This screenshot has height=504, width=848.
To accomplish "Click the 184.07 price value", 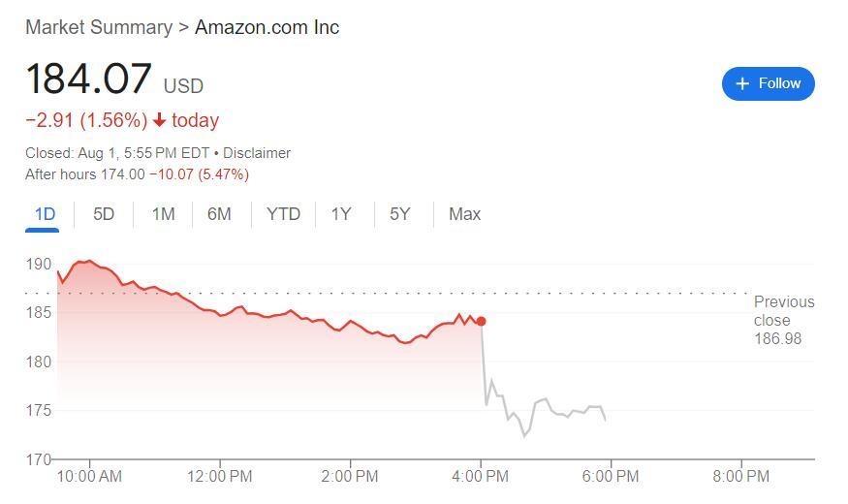I will 89,79.
